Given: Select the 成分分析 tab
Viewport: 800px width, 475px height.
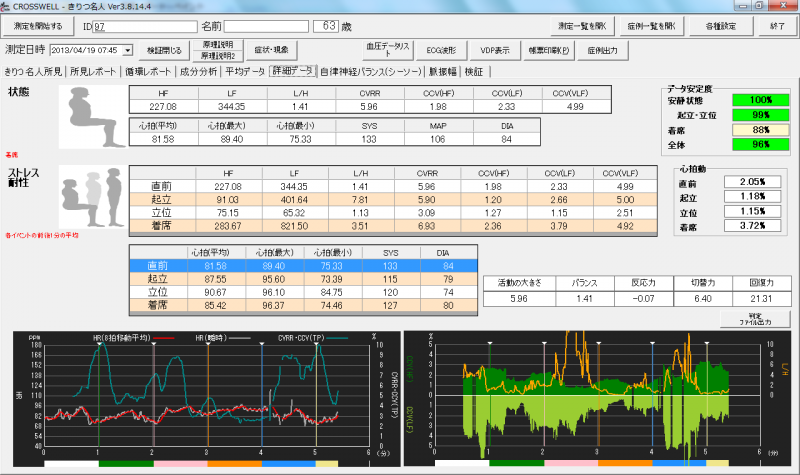Looking at the screenshot, I should (x=198, y=72).
